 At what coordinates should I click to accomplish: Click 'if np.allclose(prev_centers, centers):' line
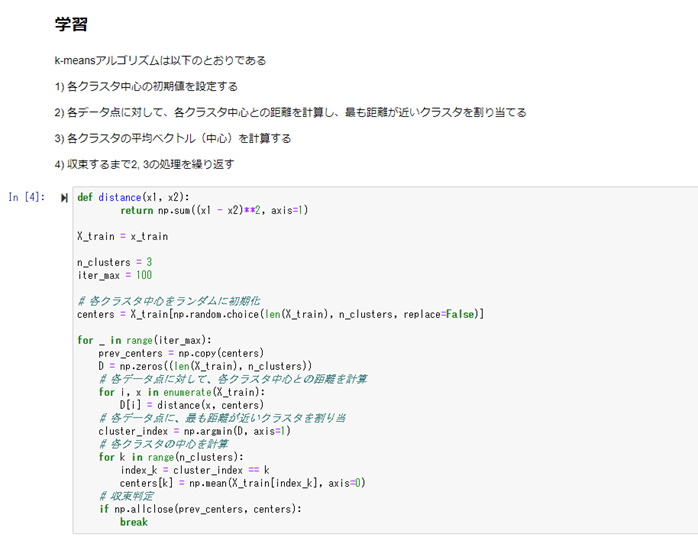pos(200,509)
